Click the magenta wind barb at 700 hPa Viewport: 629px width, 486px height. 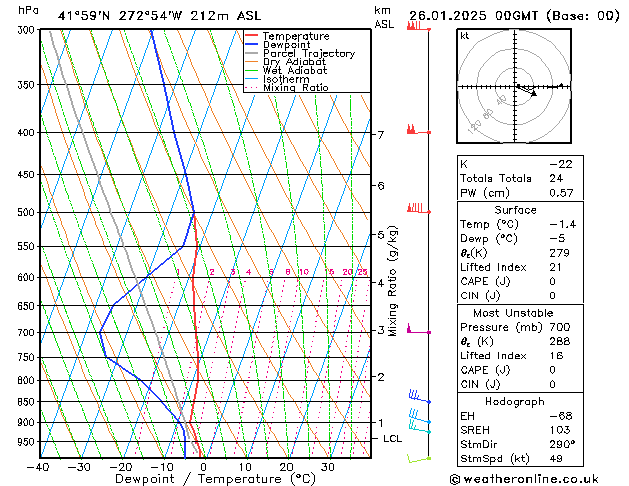[418, 329]
